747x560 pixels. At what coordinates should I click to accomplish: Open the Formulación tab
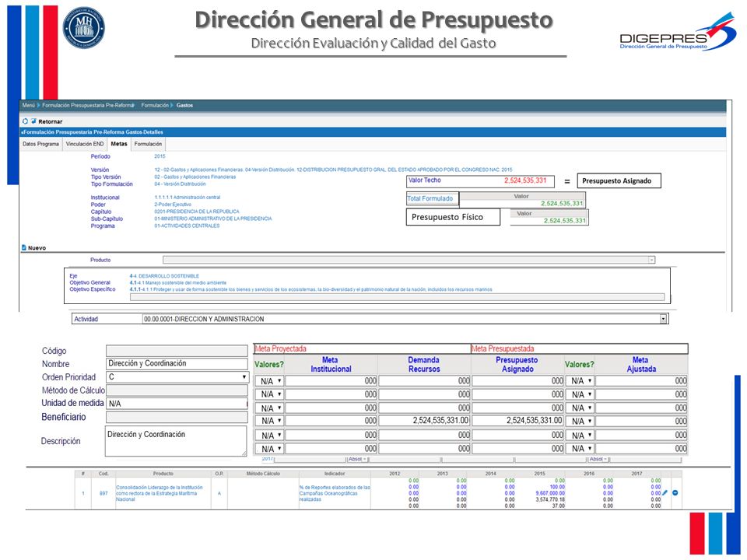[x=148, y=144]
